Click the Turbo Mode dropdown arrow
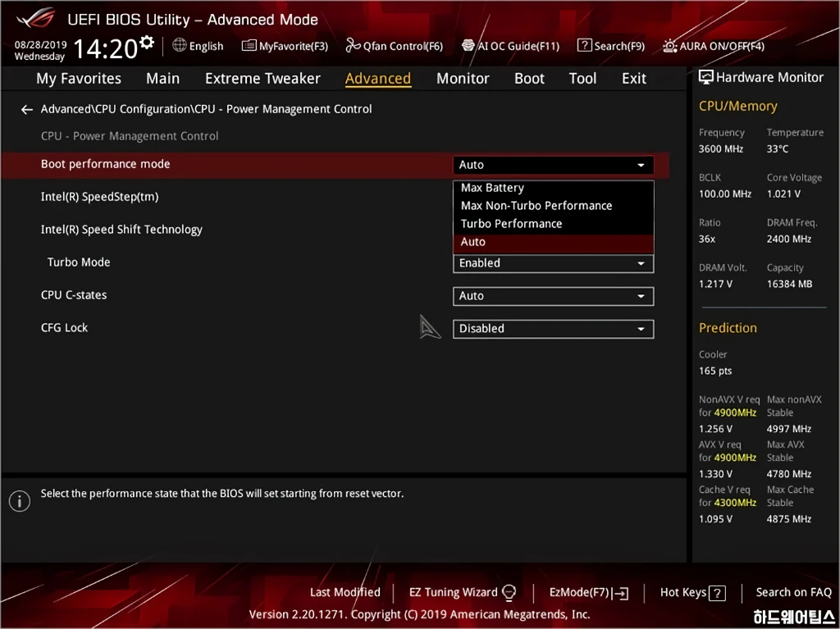840x629 pixels. (x=641, y=263)
